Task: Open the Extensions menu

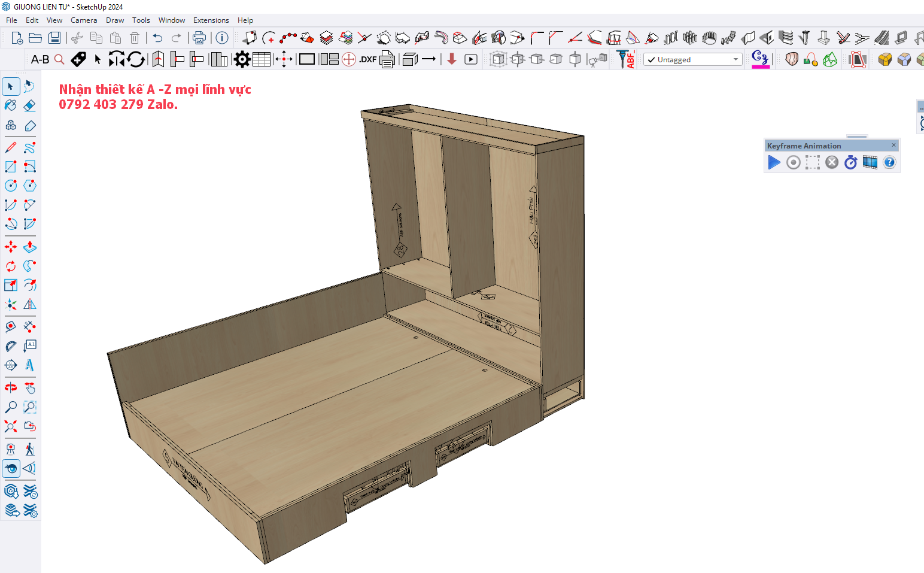Action: click(211, 20)
